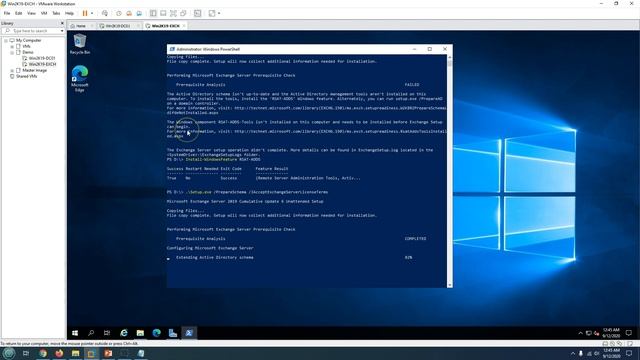Open the snapshot manager icon
Screen dimensions: 640x360
pos(139,13)
